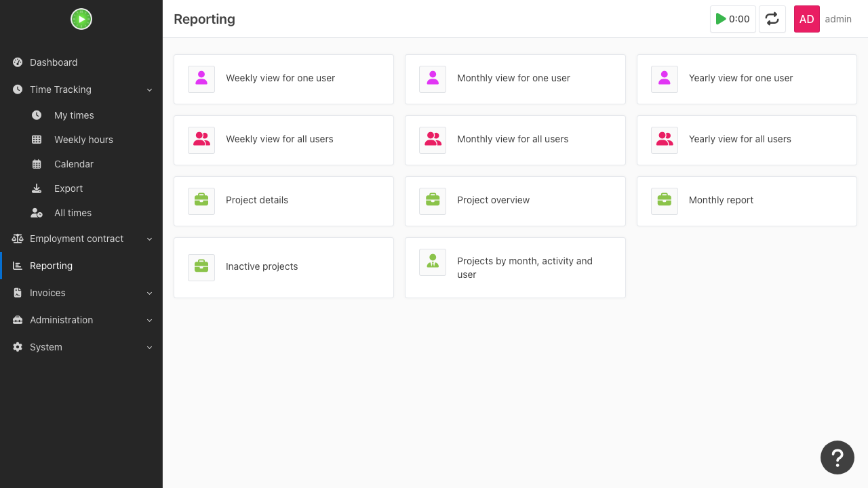
Task: Open Calendar menu entry
Action: 81,164
